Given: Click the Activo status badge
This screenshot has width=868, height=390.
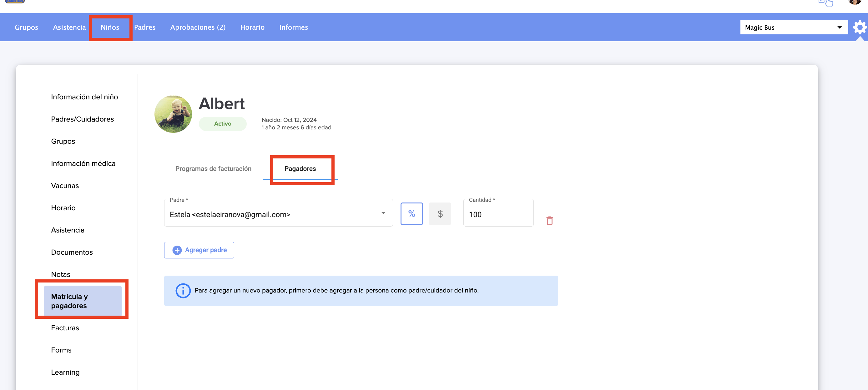Looking at the screenshot, I should click(222, 124).
